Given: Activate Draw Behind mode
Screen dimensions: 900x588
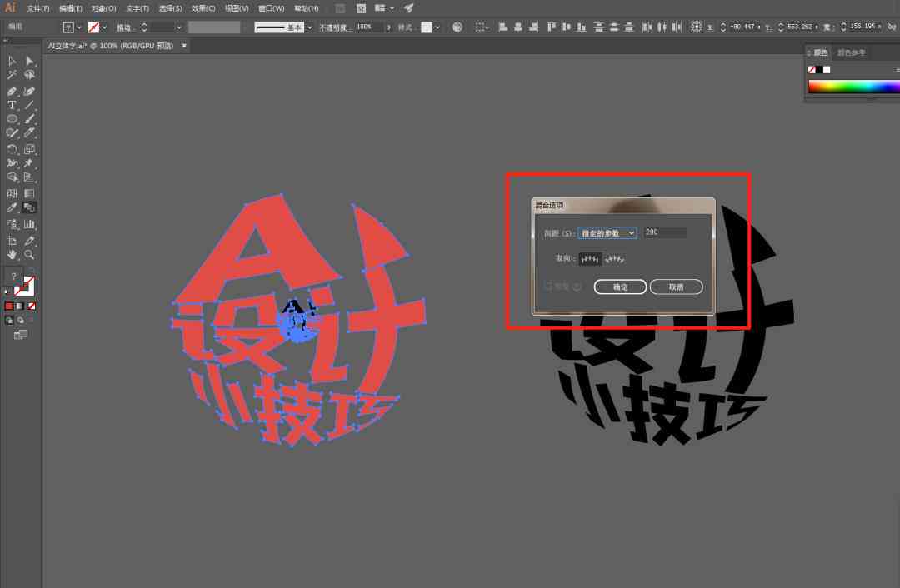Looking at the screenshot, I should pyautogui.click(x=21, y=321).
